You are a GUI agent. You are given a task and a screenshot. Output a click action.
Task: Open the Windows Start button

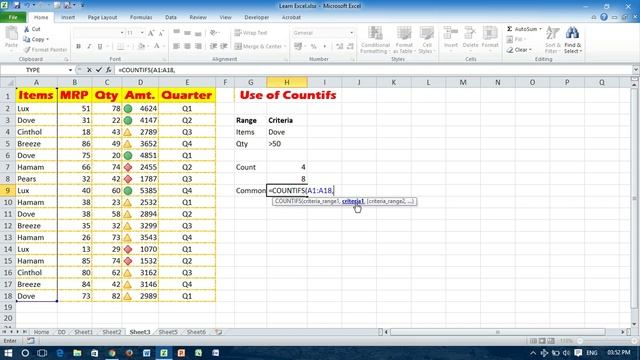8,353
